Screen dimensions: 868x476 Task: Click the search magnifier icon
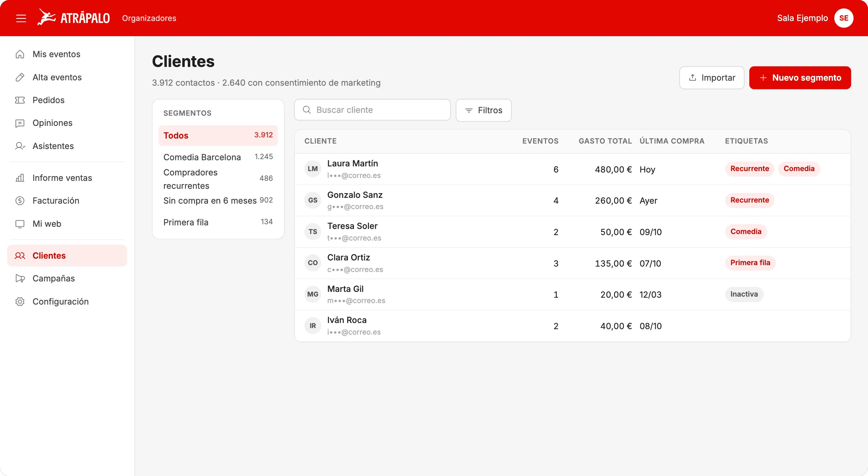[x=307, y=110]
